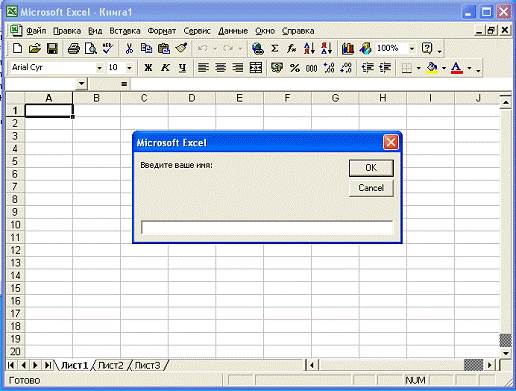
Task: Switch to sheet tab Лист2
Action: pos(111,365)
